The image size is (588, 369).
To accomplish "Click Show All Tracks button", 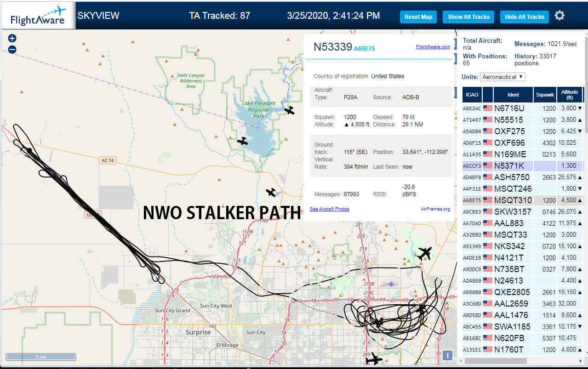I will click(x=468, y=17).
